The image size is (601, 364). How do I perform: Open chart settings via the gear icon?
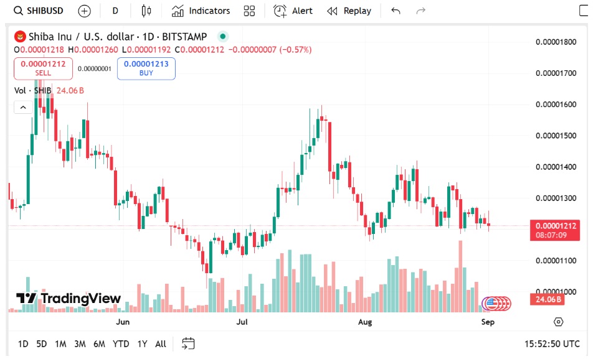tap(558, 321)
